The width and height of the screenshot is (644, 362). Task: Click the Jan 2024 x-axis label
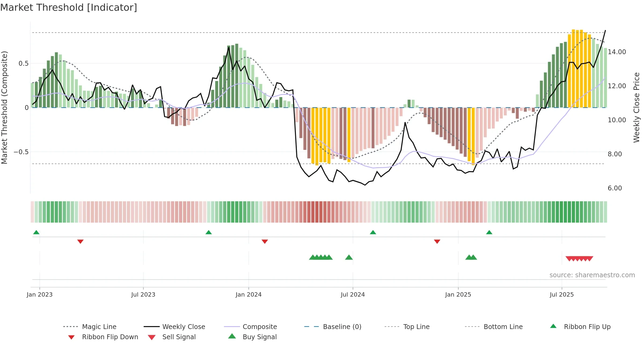click(x=249, y=294)
